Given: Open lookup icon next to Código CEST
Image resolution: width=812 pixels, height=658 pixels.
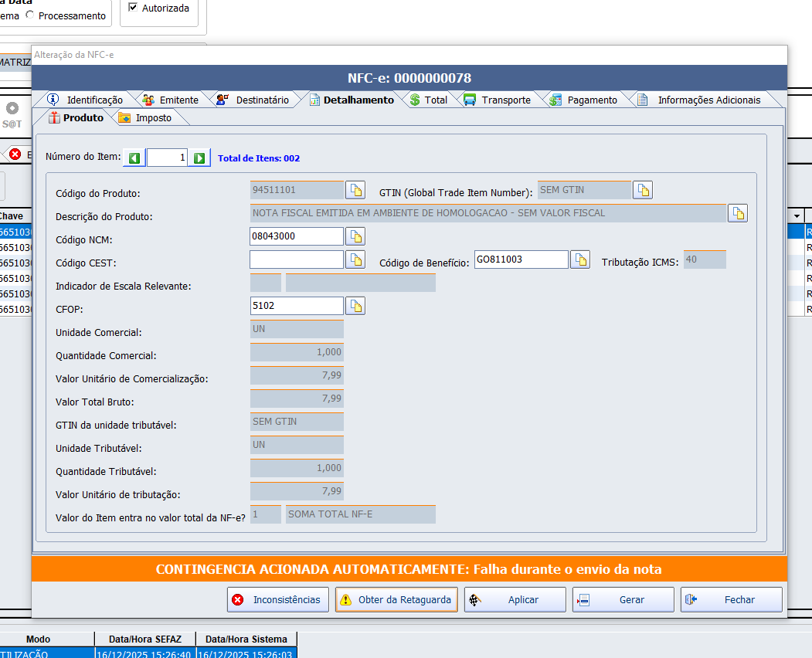Looking at the screenshot, I should (x=355, y=259).
